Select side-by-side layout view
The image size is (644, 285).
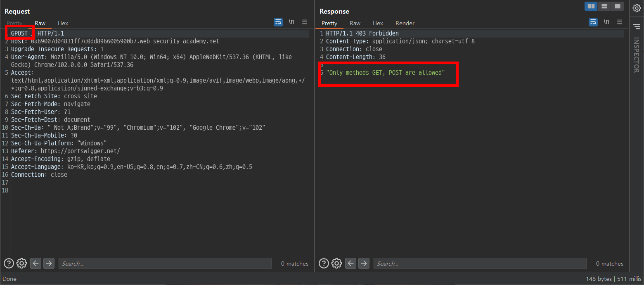pos(591,6)
